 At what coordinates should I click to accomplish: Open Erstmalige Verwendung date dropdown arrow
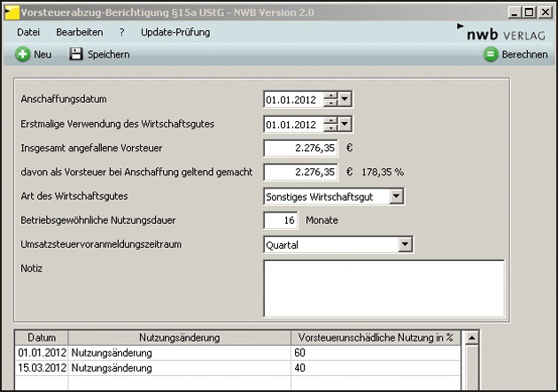click(x=345, y=124)
